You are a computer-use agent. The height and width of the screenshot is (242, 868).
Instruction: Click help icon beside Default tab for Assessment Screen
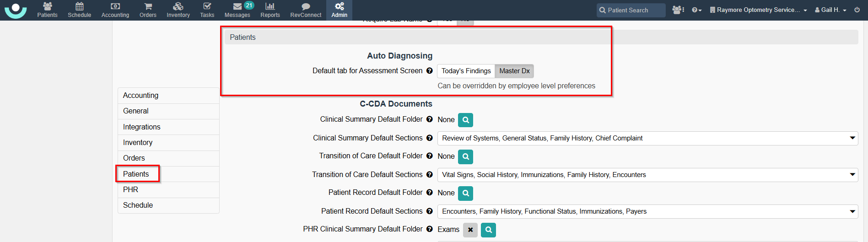tap(429, 71)
